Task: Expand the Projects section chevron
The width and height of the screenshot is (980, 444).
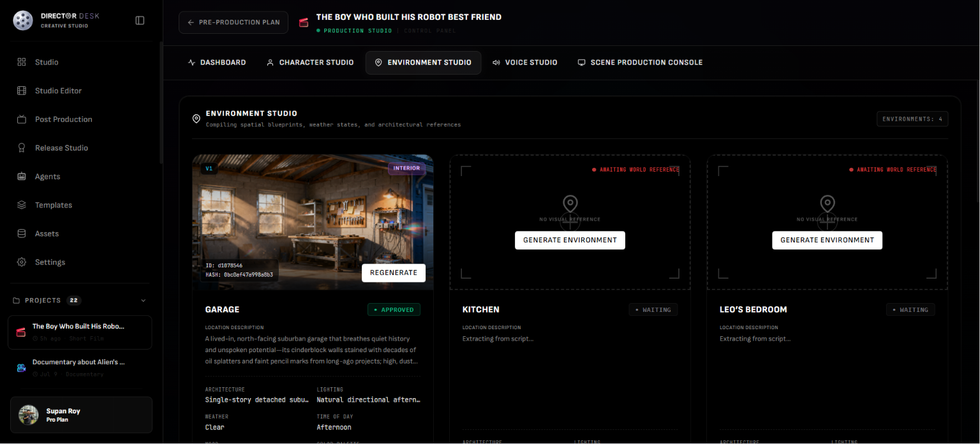Action: click(x=143, y=300)
